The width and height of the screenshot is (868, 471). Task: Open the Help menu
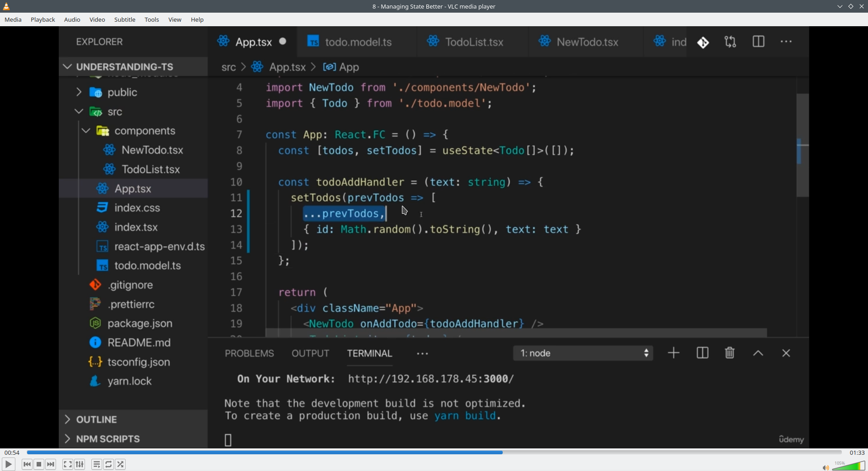(197, 20)
